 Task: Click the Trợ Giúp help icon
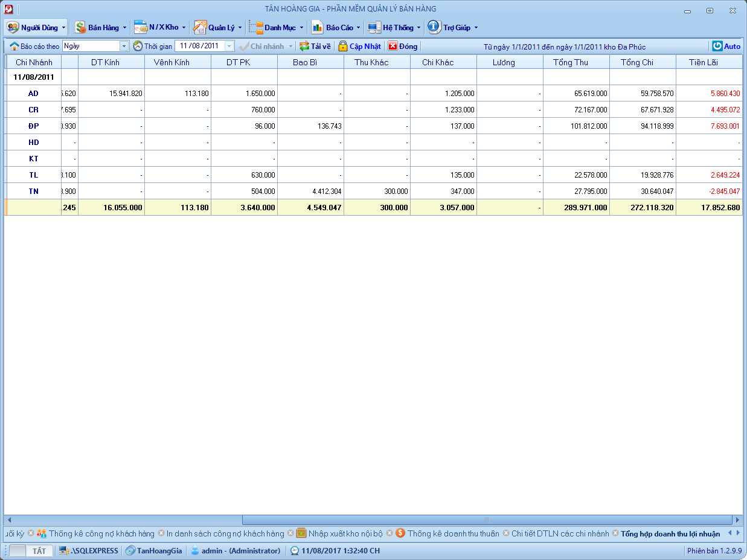click(x=434, y=27)
